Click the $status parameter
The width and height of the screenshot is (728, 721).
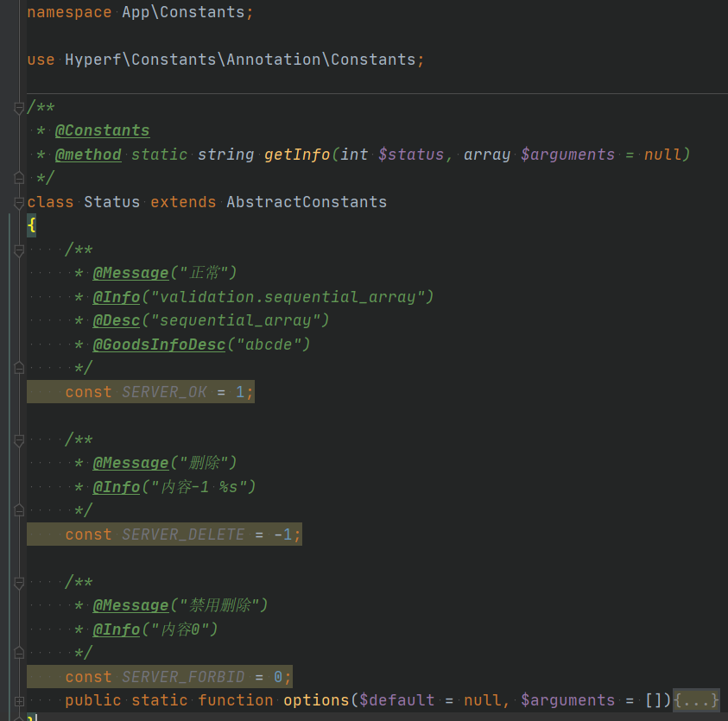pyautogui.click(x=411, y=155)
